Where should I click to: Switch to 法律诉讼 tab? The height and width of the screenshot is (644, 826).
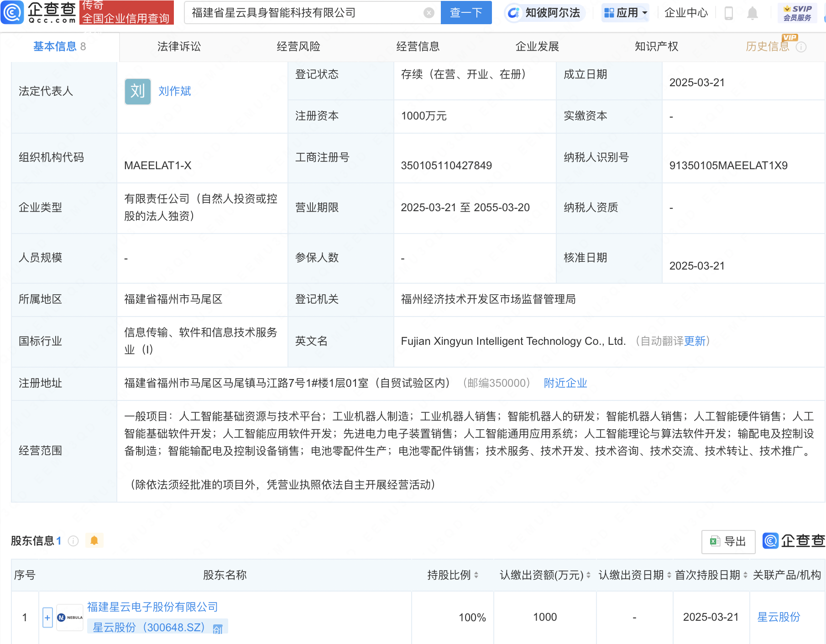(179, 47)
